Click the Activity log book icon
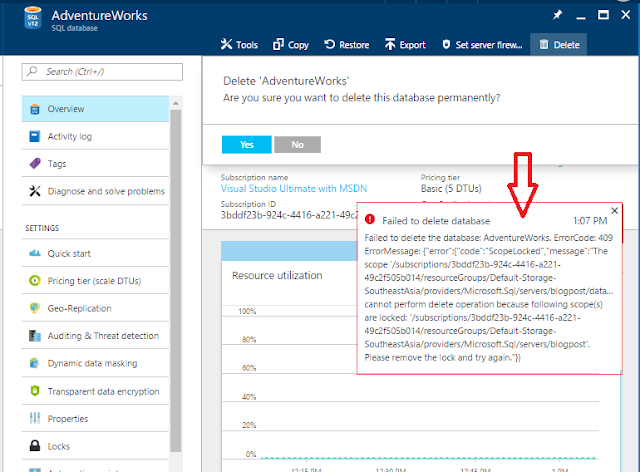This screenshot has width=640, height=472. [35, 136]
